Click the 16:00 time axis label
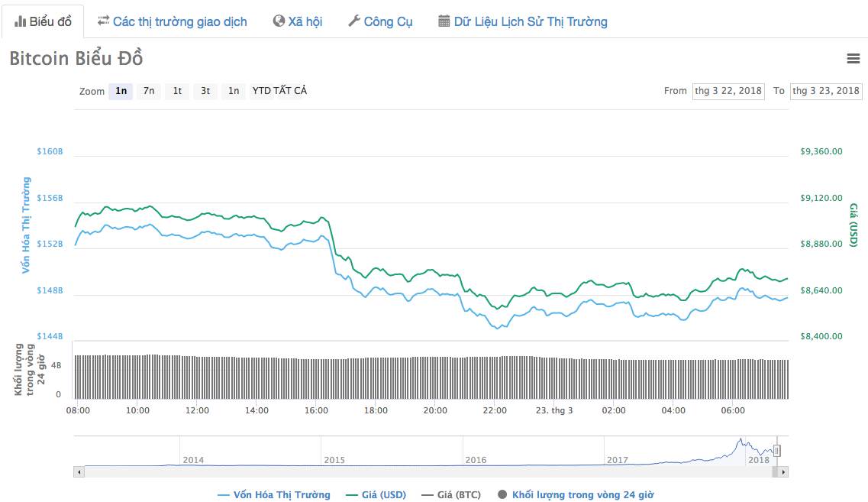868x502 pixels. pyautogui.click(x=316, y=410)
